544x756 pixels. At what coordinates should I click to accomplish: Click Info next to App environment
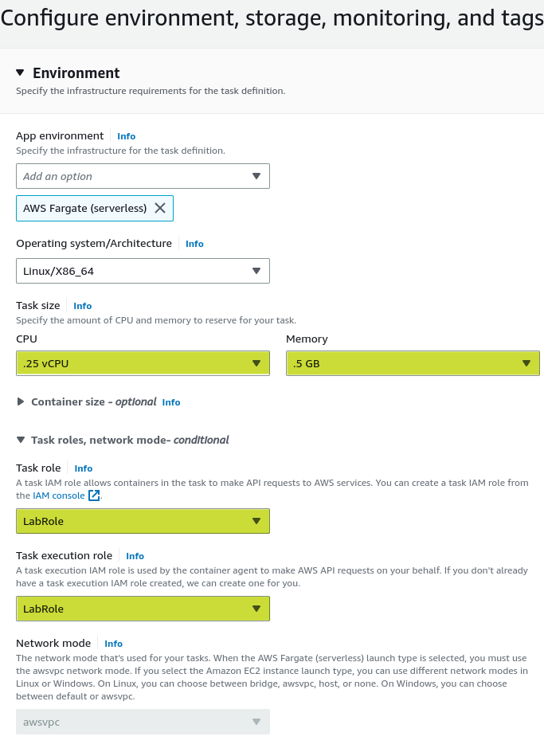[126, 136]
